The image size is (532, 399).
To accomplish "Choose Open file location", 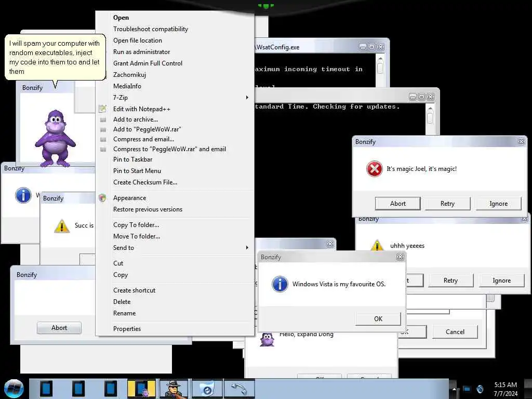I will [175, 41].
